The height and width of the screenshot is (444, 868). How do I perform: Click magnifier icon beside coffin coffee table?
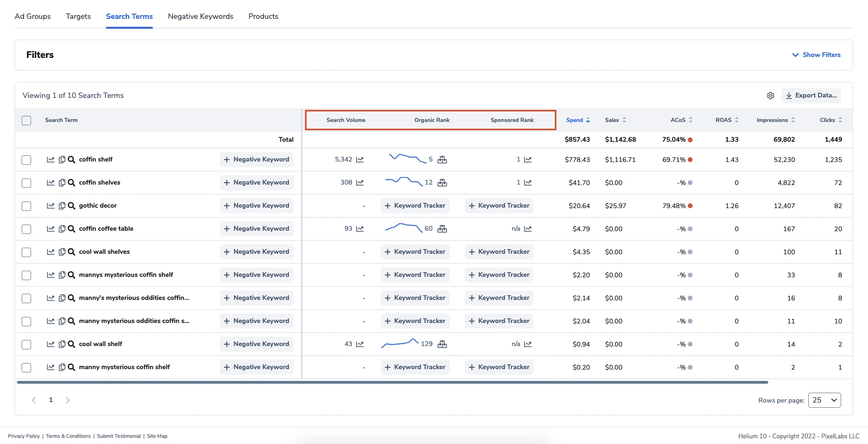coord(72,229)
